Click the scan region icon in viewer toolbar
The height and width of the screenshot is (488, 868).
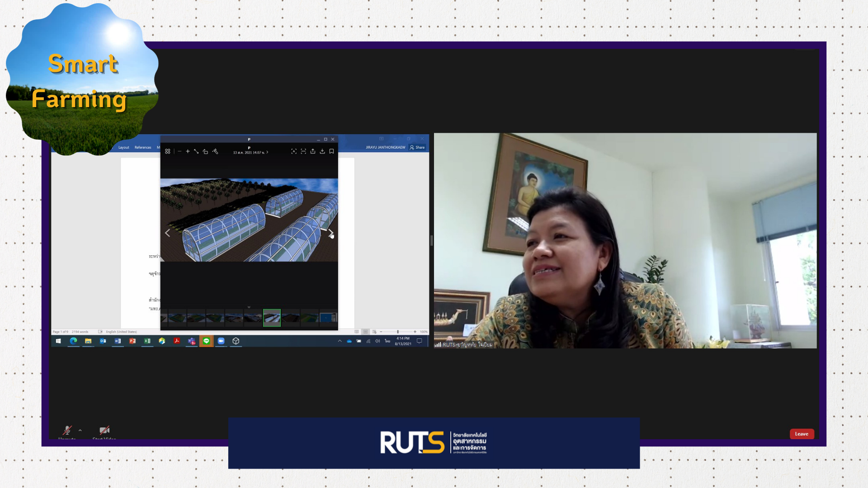tap(303, 152)
